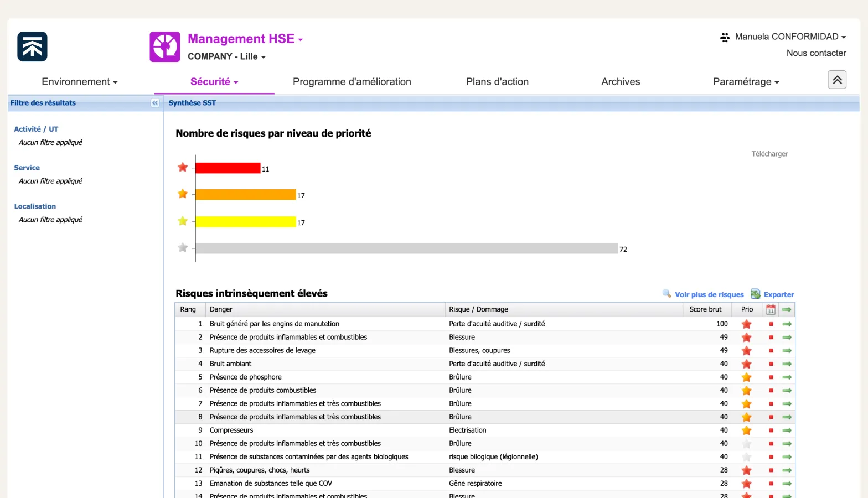Open row 1 with its green arrow
The image size is (868, 498).
pyautogui.click(x=787, y=324)
